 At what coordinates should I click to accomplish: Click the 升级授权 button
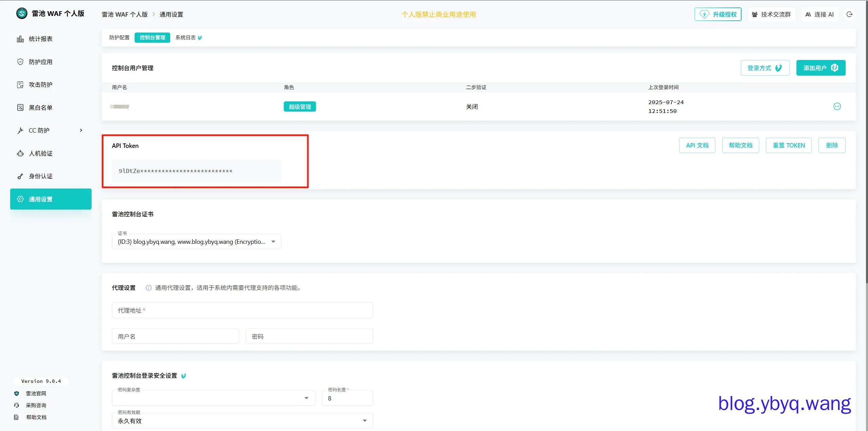point(718,14)
